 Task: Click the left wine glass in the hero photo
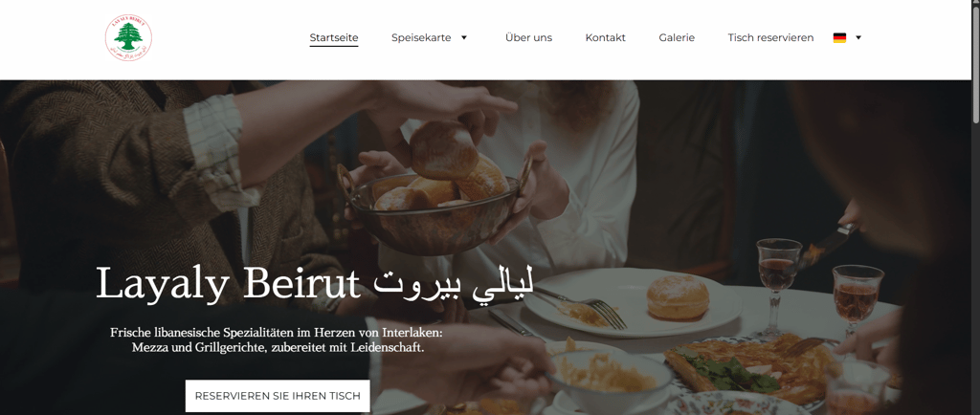click(x=778, y=284)
